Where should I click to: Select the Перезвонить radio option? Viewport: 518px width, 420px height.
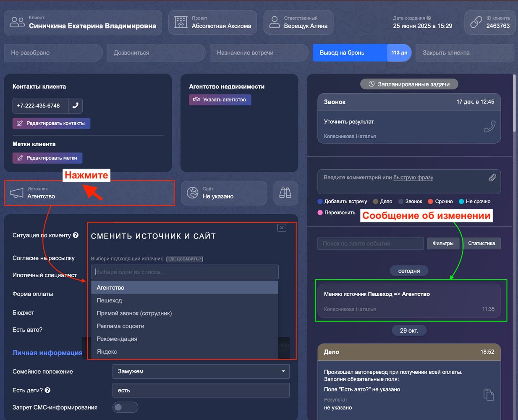320,213
